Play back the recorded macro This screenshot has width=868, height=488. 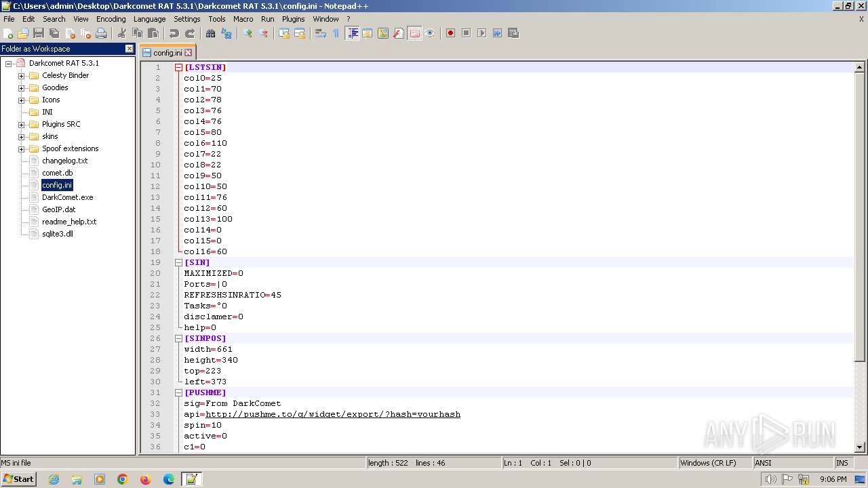click(481, 33)
